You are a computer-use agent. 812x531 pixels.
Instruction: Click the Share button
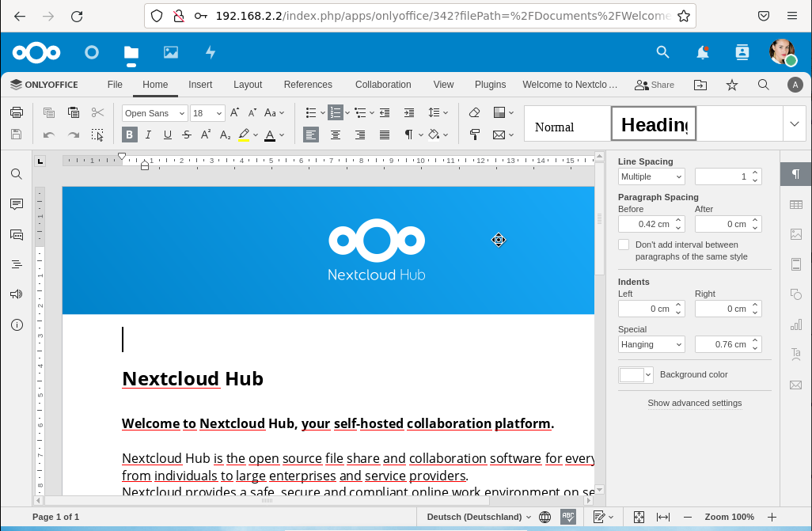point(655,85)
